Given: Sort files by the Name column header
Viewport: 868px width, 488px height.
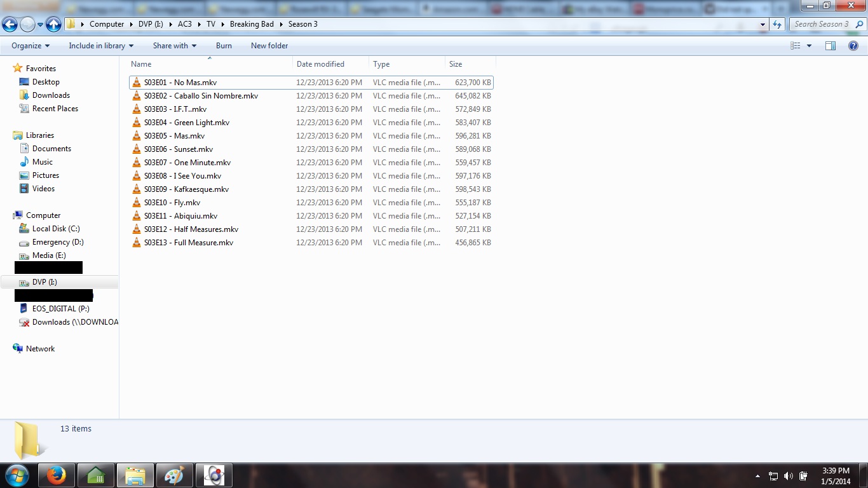Looking at the screenshot, I should [x=210, y=64].
